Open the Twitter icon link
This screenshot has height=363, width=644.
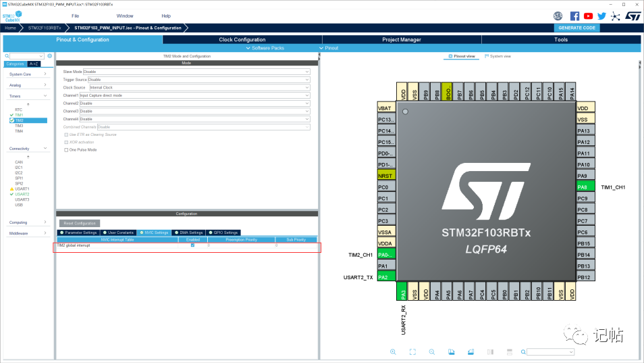pos(601,16)
